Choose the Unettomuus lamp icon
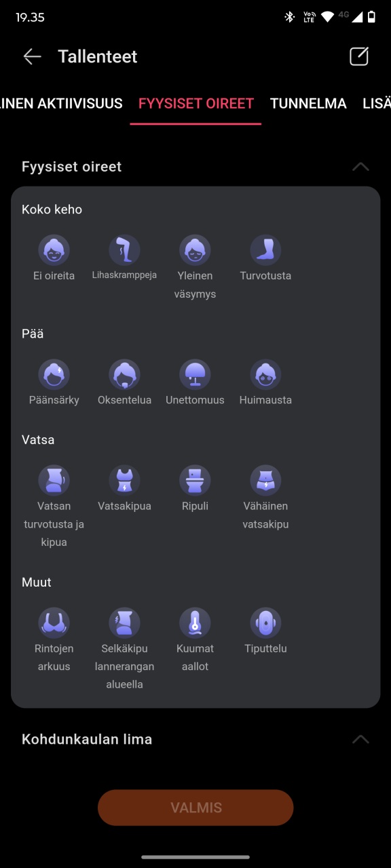391x868 pixels. coord(195,374)
